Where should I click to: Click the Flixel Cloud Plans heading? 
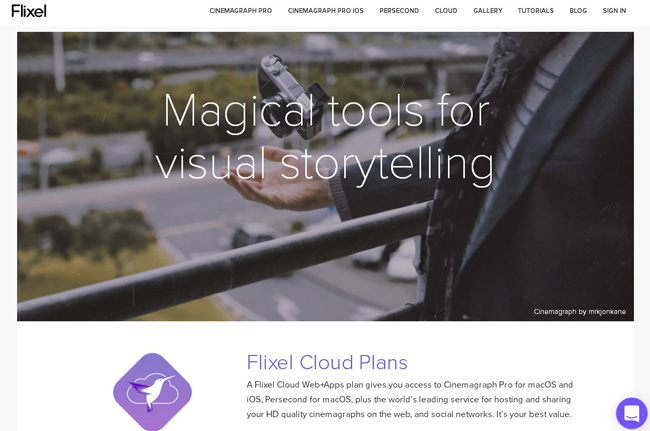[327, 362]
